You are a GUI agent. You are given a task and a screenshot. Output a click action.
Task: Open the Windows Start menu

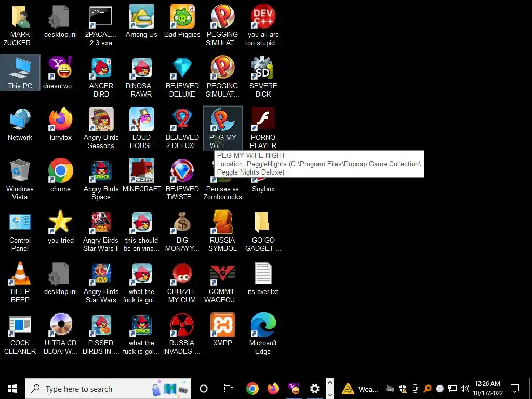coord(12,389)
